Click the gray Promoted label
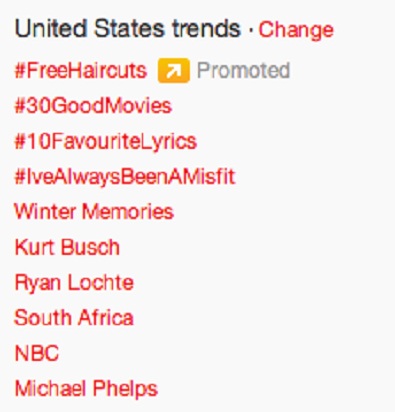The width and height of the screenshot is (395, 412). click(x=243, y=70)
